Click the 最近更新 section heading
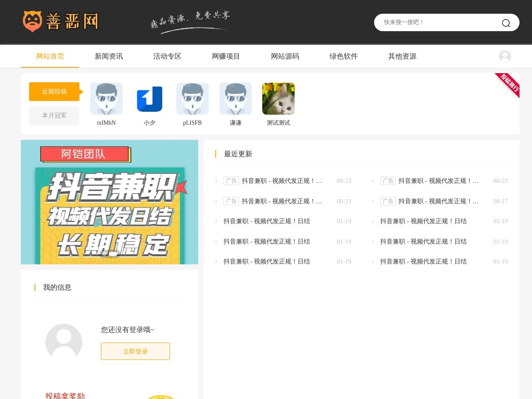Viewport: 532px width, 399px height. pyautogui.click(x=238, y=154)
